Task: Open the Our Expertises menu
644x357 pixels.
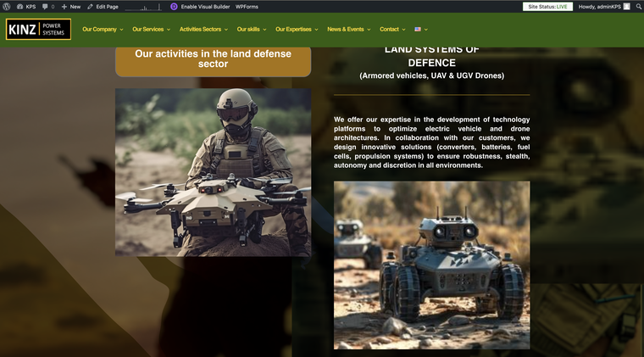Action: tap(293, 29)
